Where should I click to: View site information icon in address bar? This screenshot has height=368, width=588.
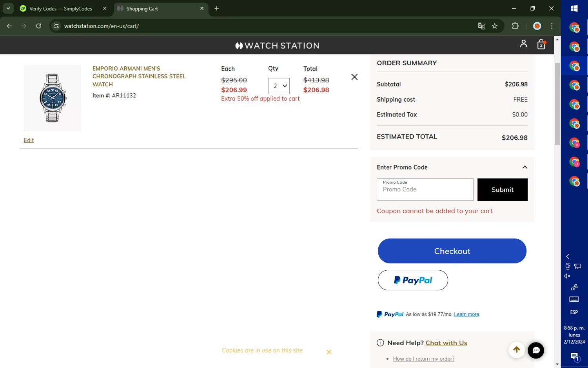[x=56, y=26]
